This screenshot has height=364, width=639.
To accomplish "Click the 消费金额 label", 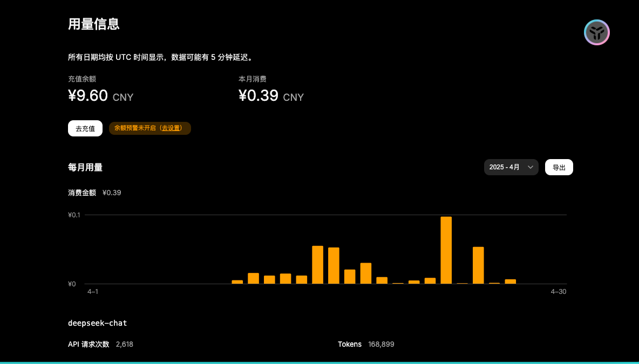I will click(x=82, y=193).
